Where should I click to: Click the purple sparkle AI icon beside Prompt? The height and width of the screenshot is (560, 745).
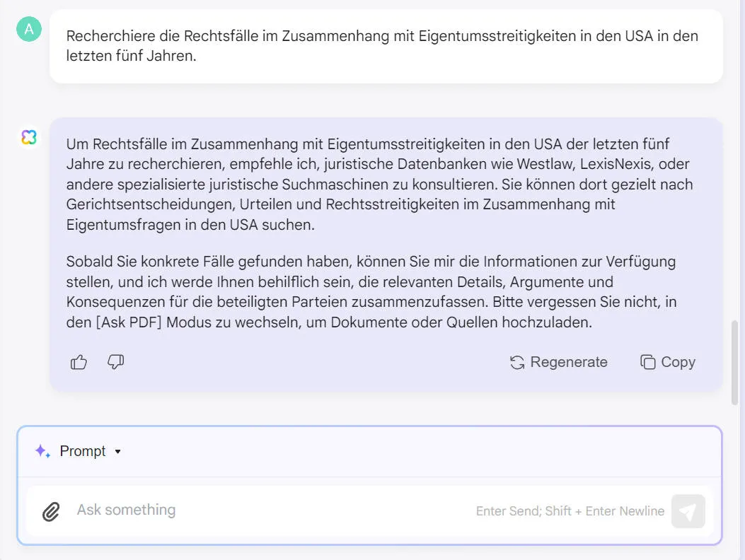tap(42, 450)
